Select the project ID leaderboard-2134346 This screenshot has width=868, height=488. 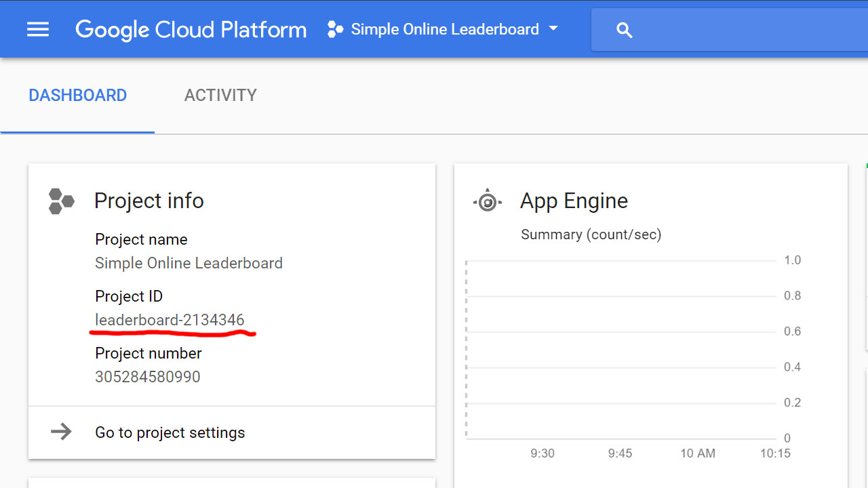[170, 320]
